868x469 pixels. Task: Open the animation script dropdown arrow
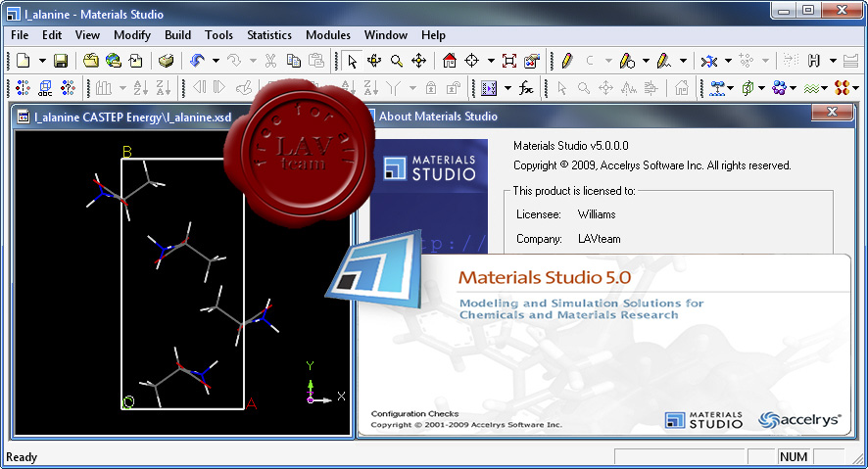pos(507,88)
